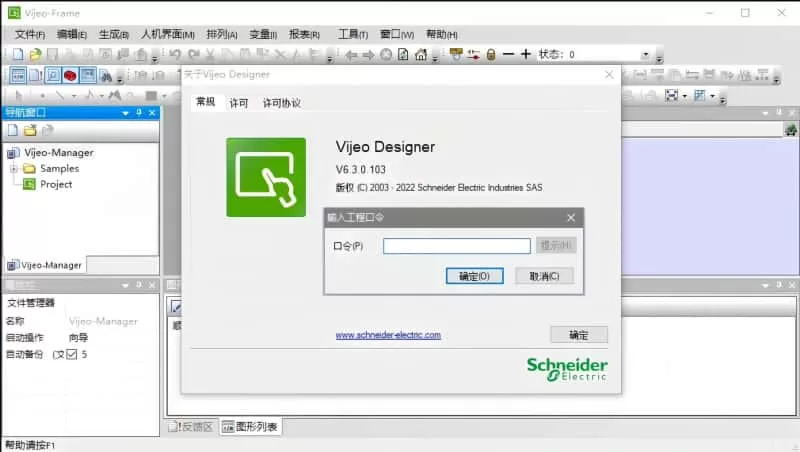Switch to the 许可协议 tab
The width and height of the screenshot is (800, 452).
coord(281,103)
